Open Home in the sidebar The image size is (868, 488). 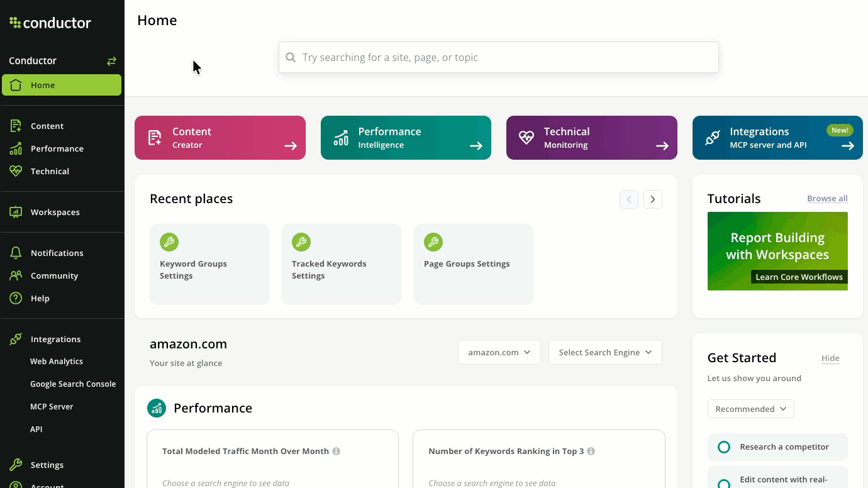[62, 85]
